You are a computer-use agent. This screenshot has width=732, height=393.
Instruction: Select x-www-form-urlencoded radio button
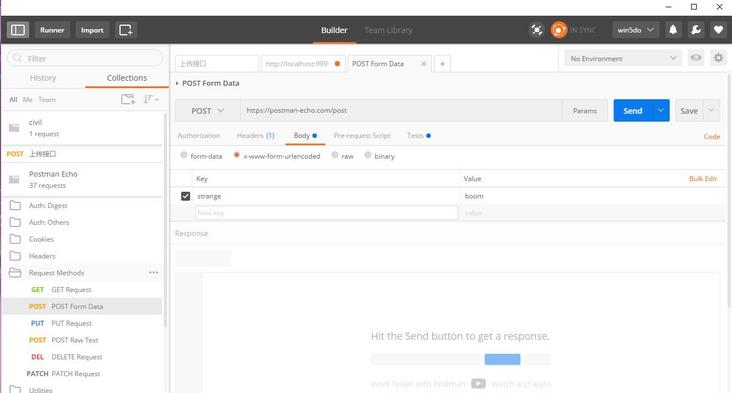click(237, 155)
